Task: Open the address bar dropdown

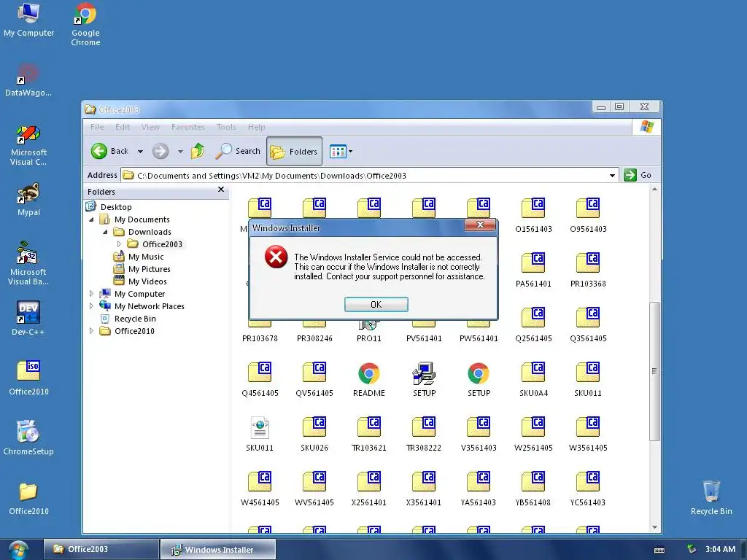Action: tap(612, 175)
